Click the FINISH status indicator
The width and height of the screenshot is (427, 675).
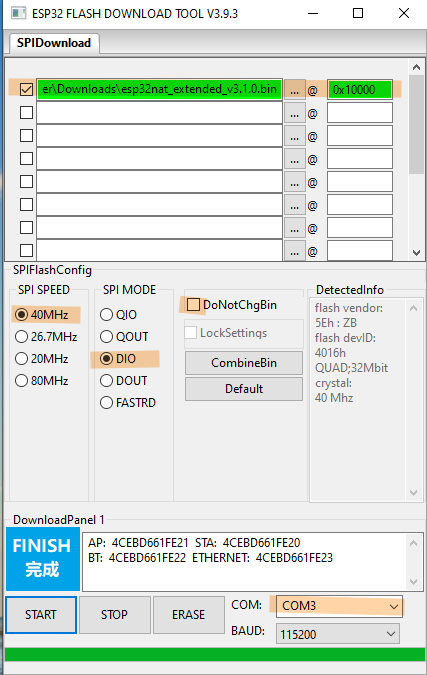(x=43, y=559)
